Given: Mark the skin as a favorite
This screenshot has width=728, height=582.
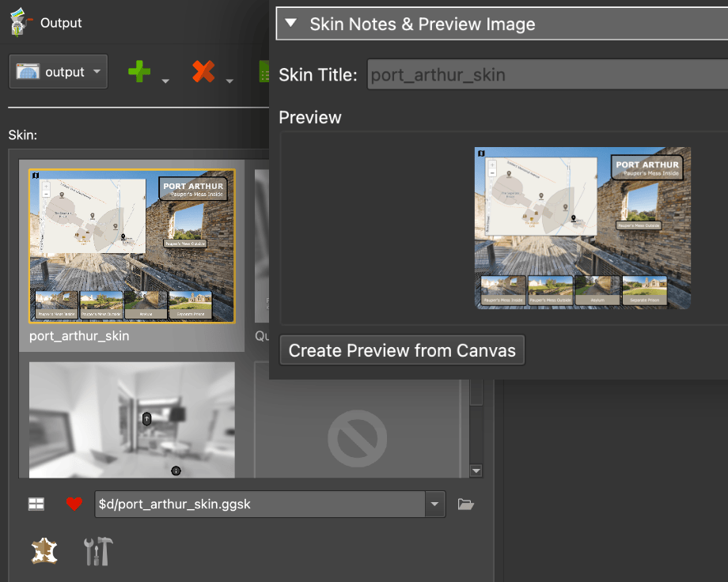Looking at the screenshot, I should (x=74, y=504).
